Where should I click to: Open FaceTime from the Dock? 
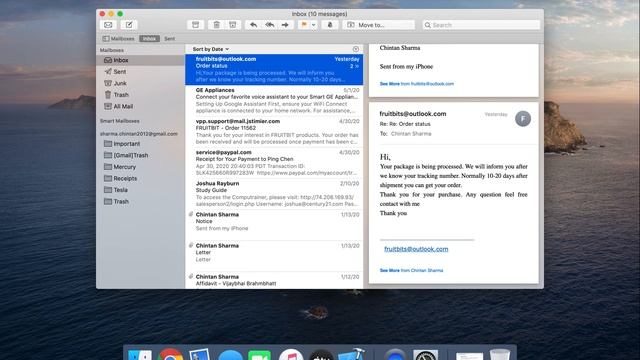point(259,355)
